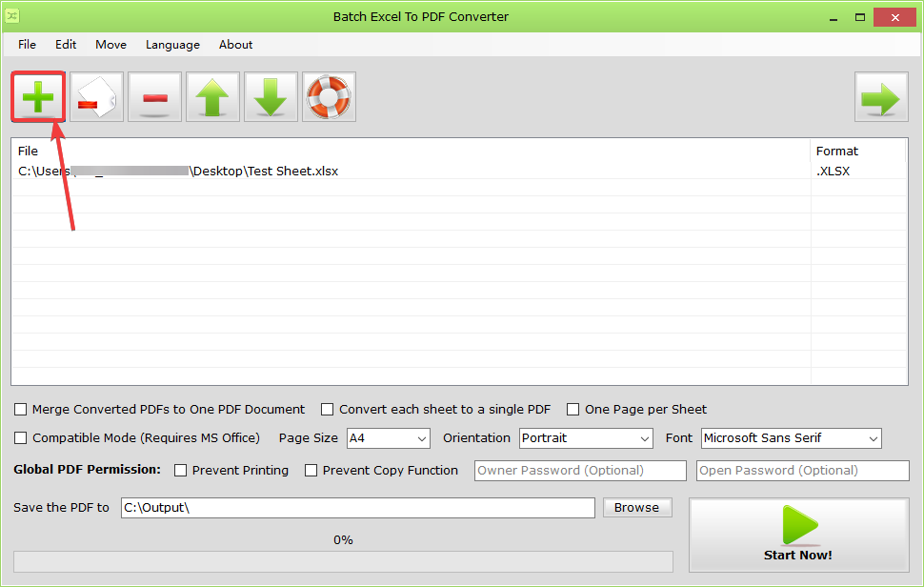The width and height of the screenshot is (924, 587).
Task: Click the Start Now! button
Action: click(x=798, y=536)
